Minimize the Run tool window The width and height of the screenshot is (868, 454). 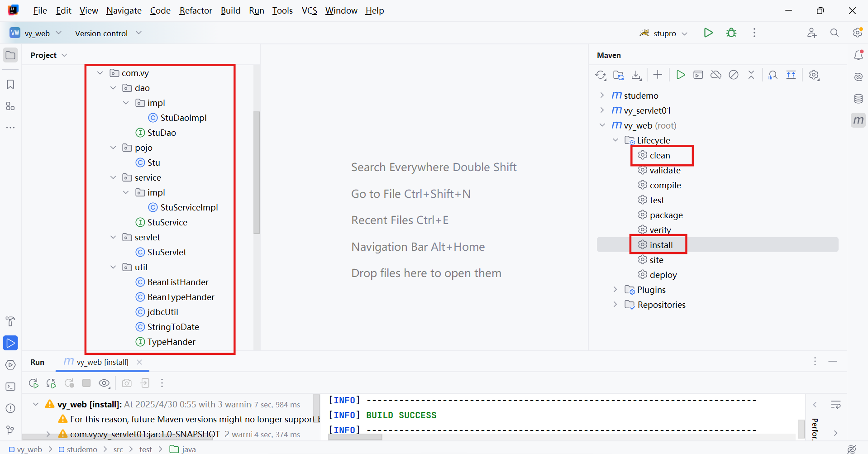pos(833,361)
